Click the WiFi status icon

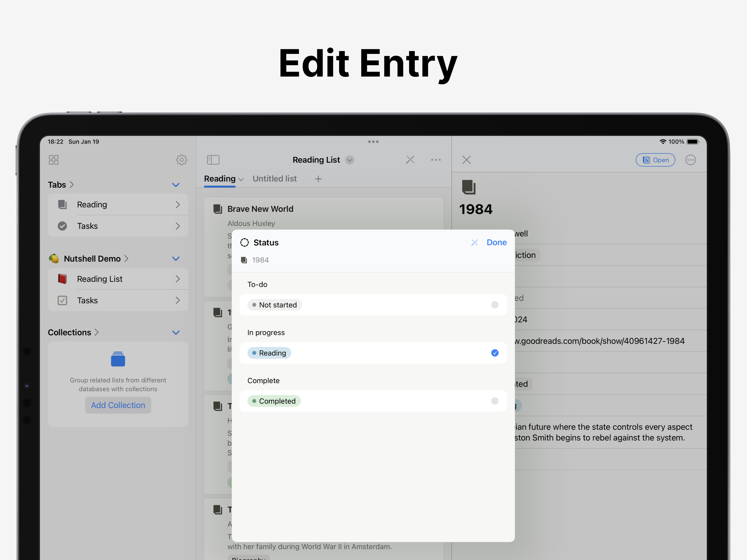[x=663, y=142]
